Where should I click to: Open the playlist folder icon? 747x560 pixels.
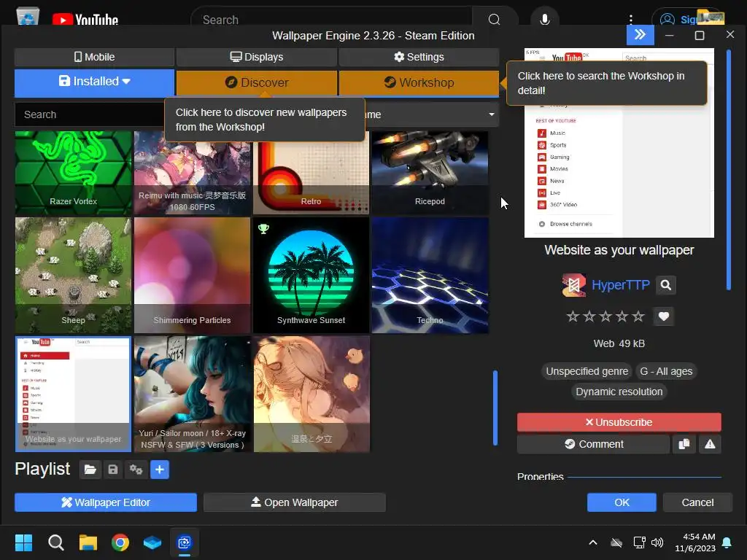90,470
